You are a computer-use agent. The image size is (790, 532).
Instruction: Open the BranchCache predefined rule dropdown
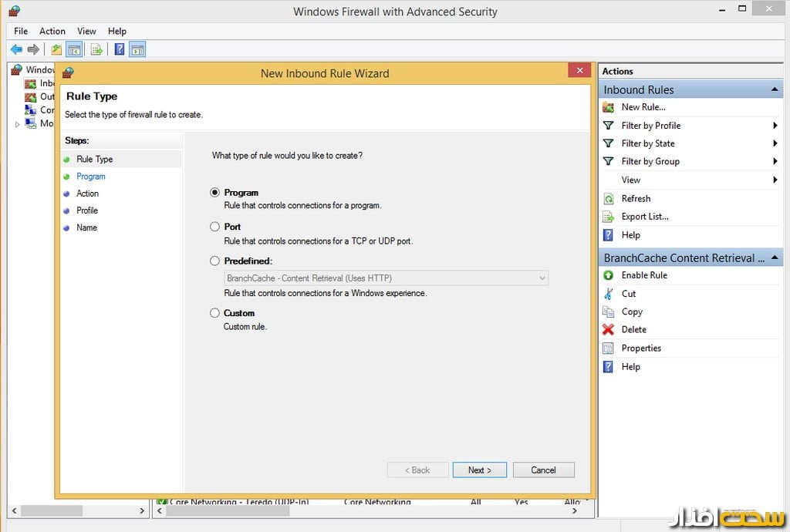point(542,278)
